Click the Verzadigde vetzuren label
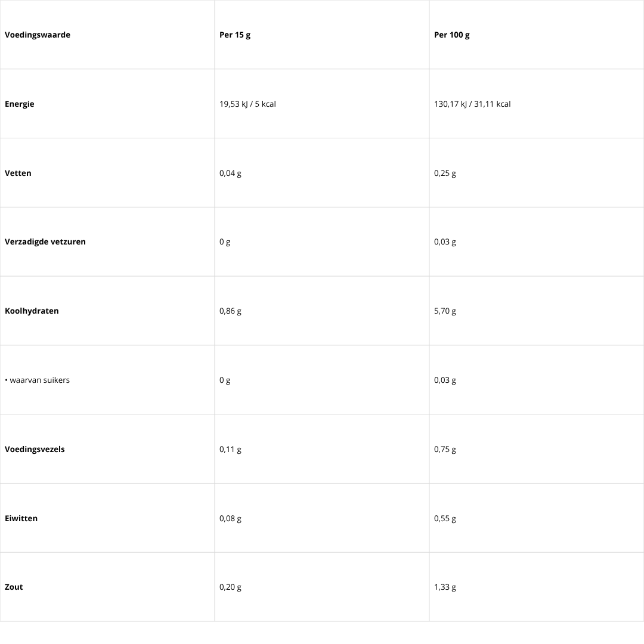This screenshot has height=644, width=644. point(45,241)
